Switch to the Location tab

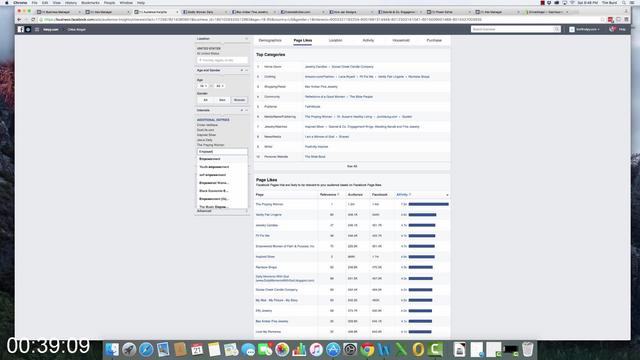click(x=336, y=40)
